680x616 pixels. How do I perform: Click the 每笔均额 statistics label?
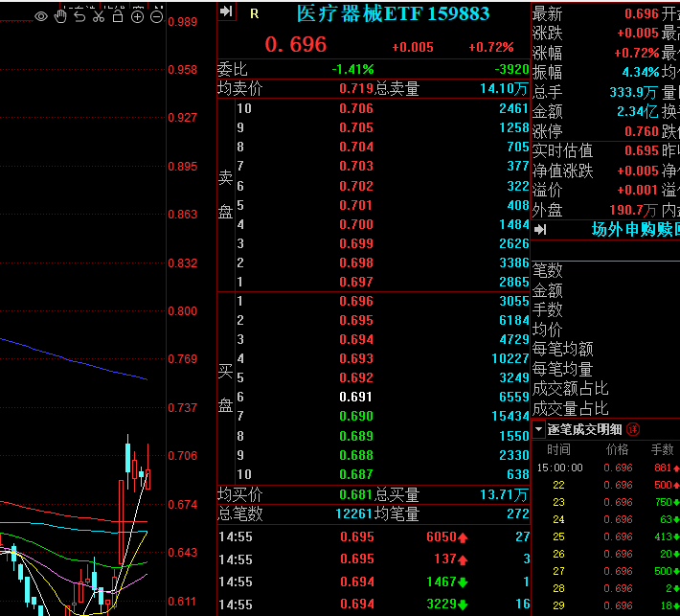(562, 349)
